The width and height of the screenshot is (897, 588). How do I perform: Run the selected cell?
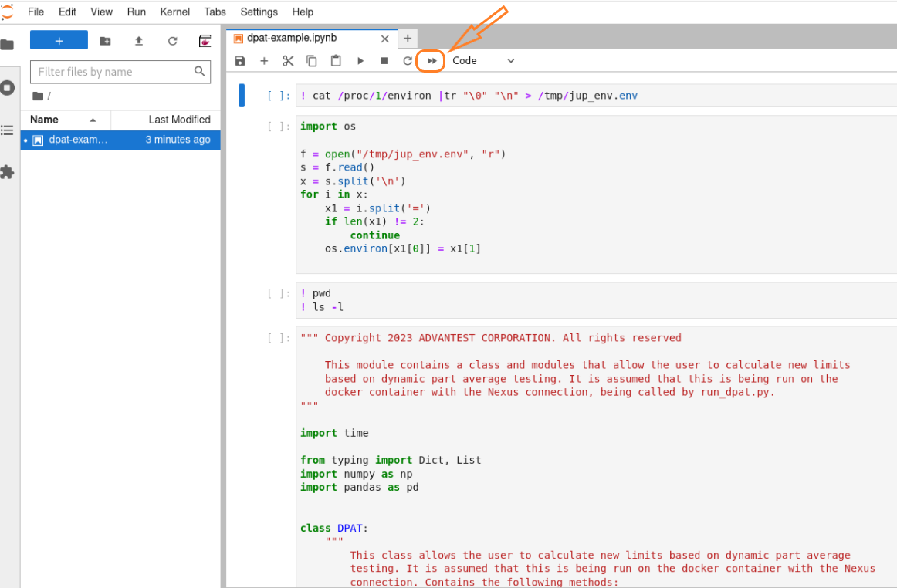[360, 61]
